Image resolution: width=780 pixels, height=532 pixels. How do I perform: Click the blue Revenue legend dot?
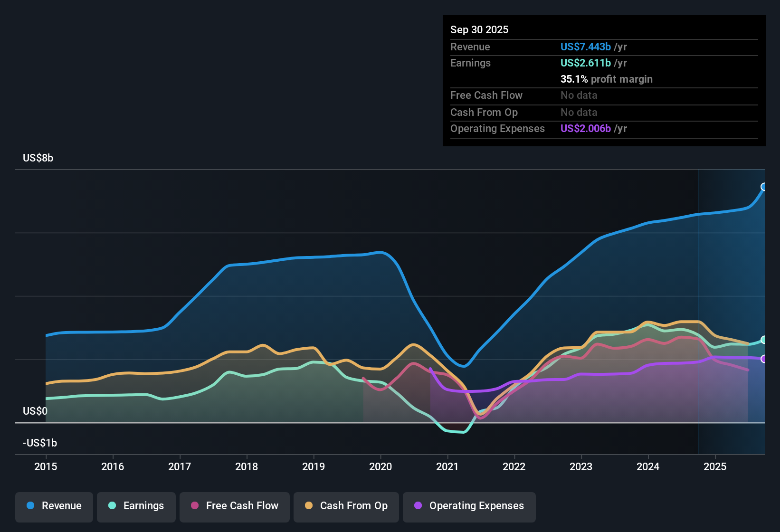[x=30, y=506]
